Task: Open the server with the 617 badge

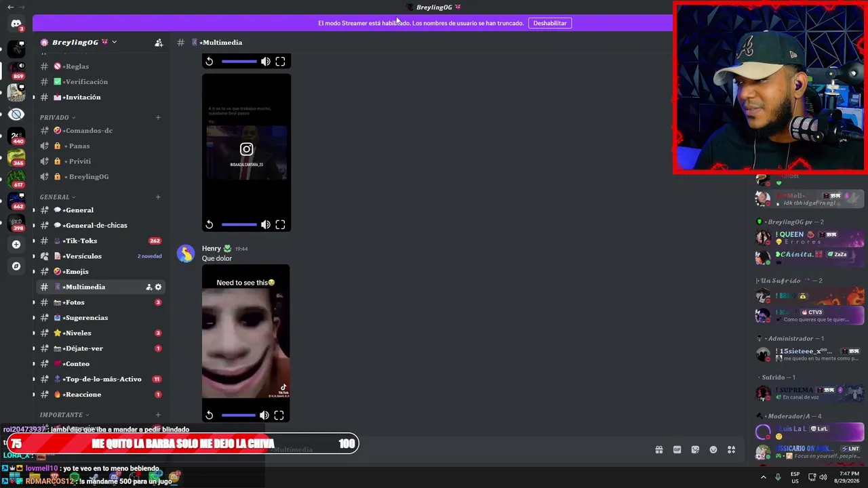Action: (16, 179)
